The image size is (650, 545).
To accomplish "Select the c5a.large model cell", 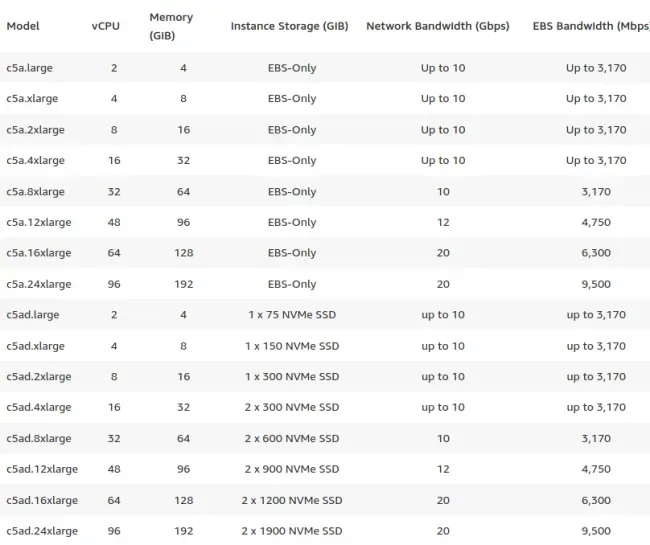I will [29, 68].
